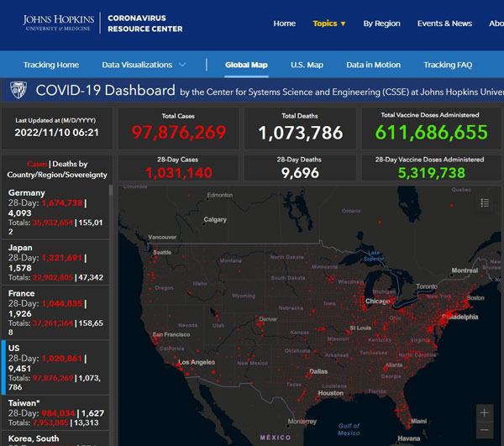Go to Home in top navigation
Screen dimensions: 504x446
coord(285,24)
